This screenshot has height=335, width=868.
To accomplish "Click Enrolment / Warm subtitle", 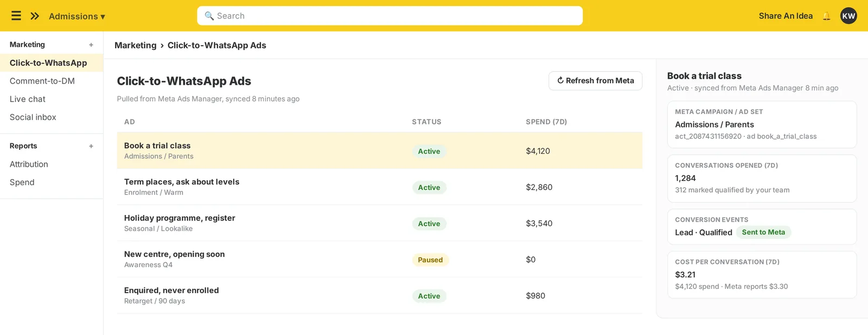I will [x=154, y=193].
